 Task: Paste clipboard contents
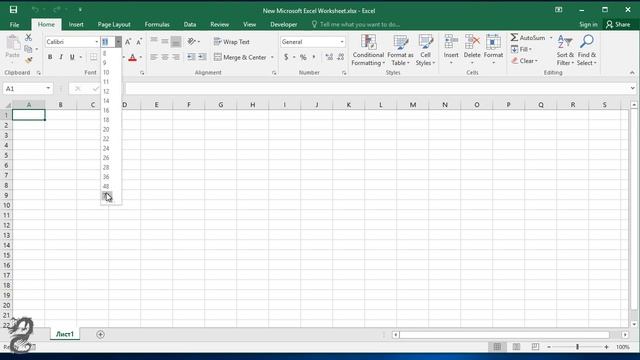pyautogui.click(x=13, y=49)
